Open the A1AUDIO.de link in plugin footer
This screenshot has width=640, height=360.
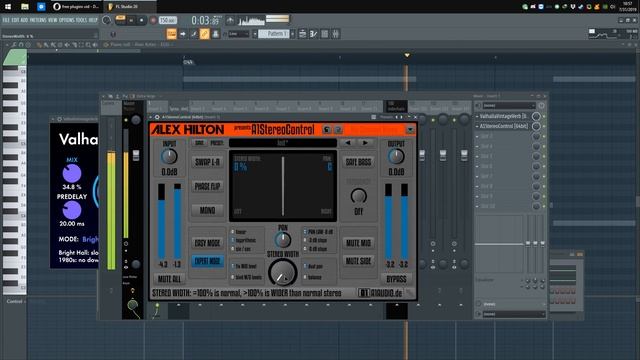pyautogui.click(x=380, y=293)
